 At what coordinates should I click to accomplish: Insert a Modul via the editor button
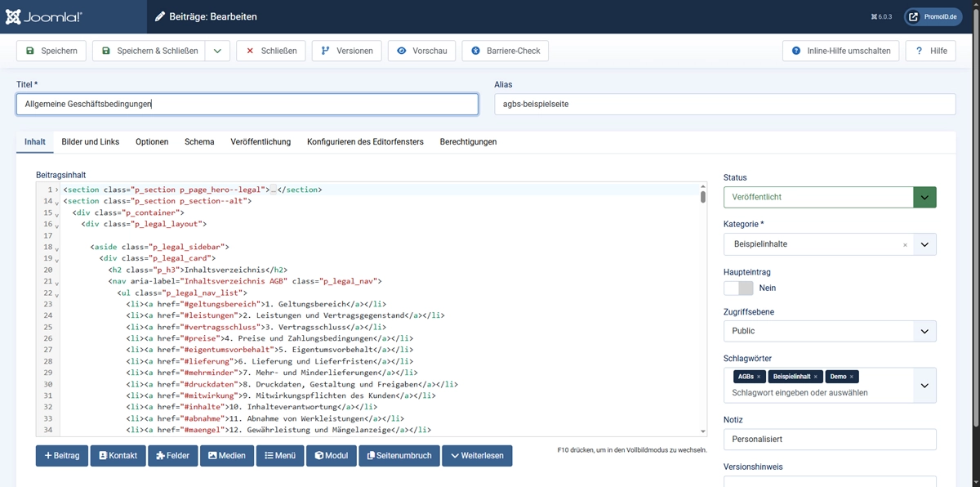tap(332, 455)
